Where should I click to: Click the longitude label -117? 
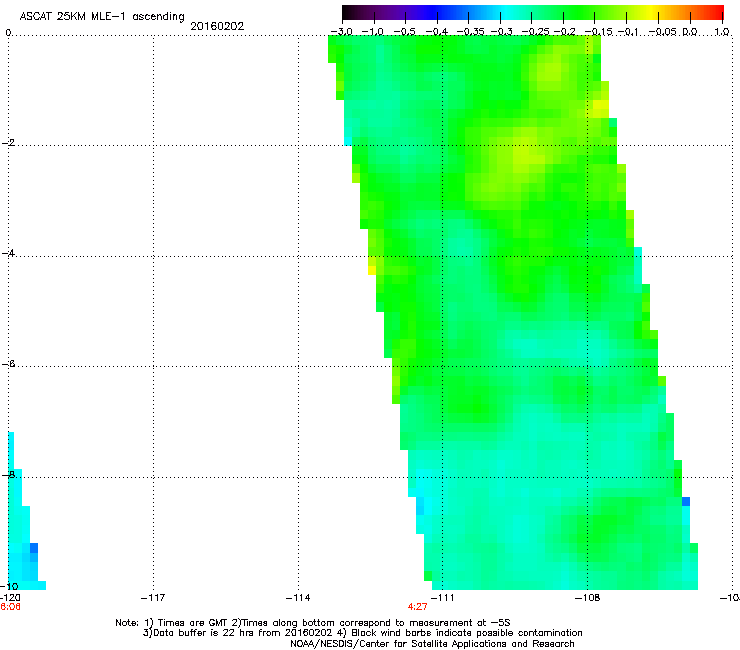(x=153, y=598)
